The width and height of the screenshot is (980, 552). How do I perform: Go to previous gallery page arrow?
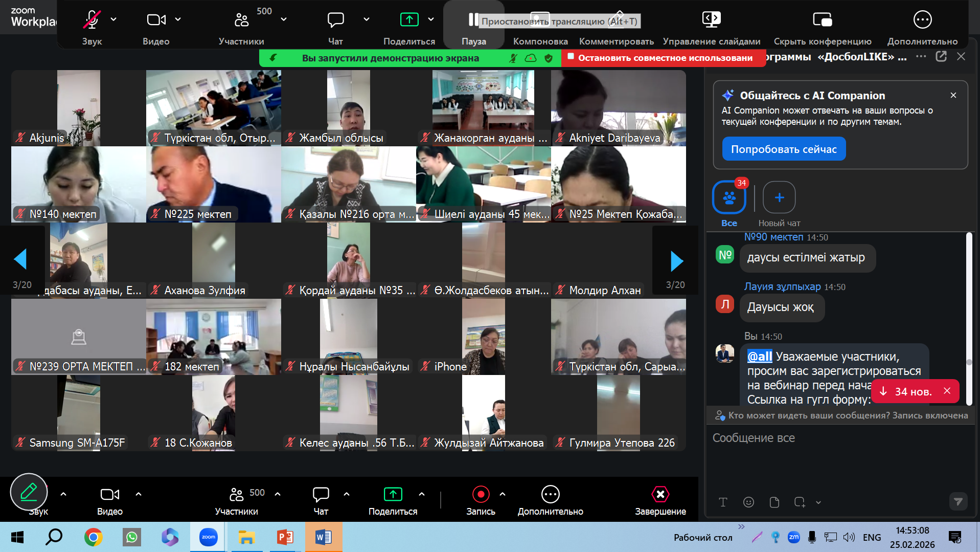click(x=21, y=259)
